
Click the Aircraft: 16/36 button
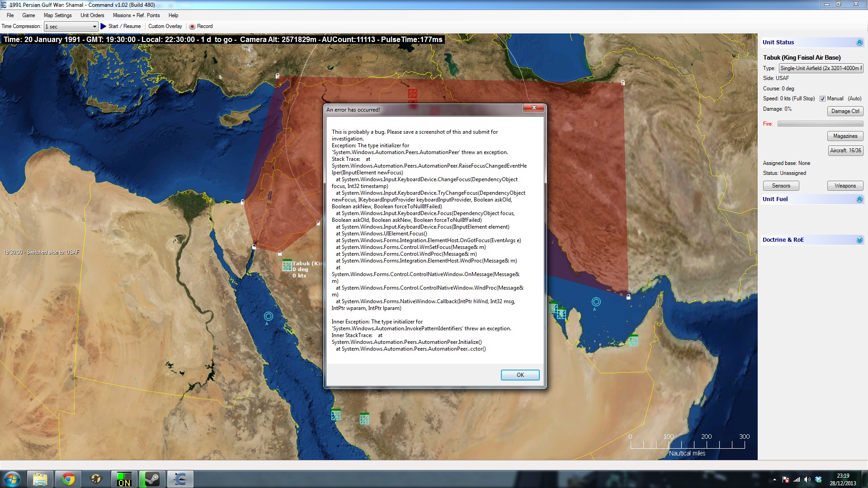pos(845,150)
